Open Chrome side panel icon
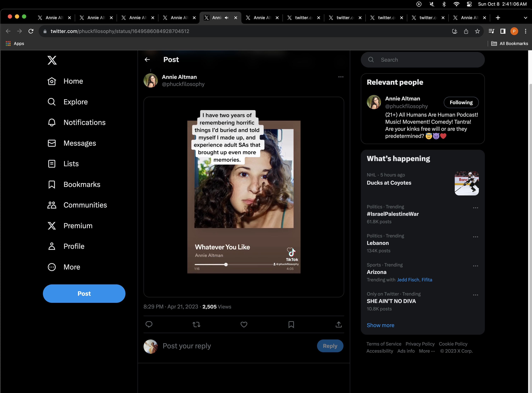This screenshot has height=393, width=532. [x=503, y=31]
